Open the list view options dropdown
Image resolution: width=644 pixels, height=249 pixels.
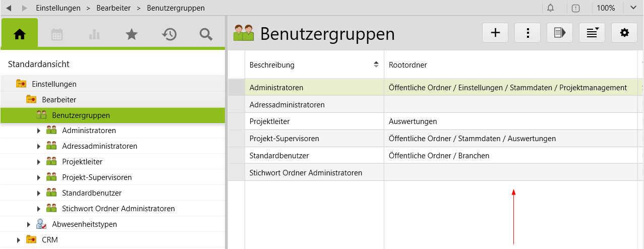pyautogui.click(x=592, y=33)
